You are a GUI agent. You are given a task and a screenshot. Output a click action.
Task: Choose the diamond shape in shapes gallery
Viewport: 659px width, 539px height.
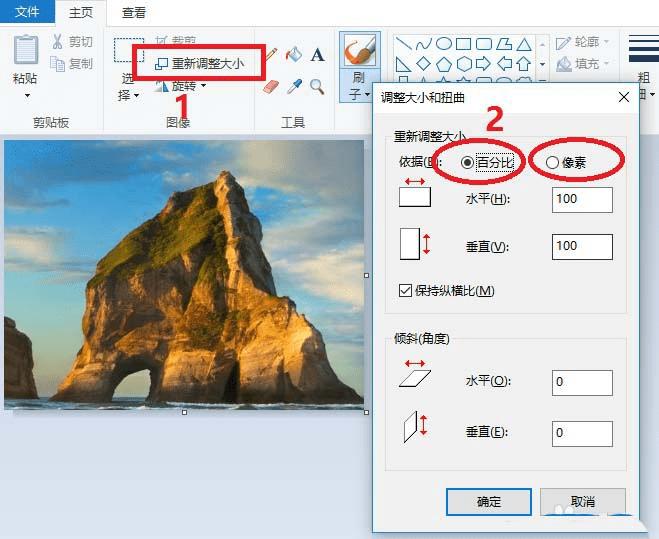423,63
